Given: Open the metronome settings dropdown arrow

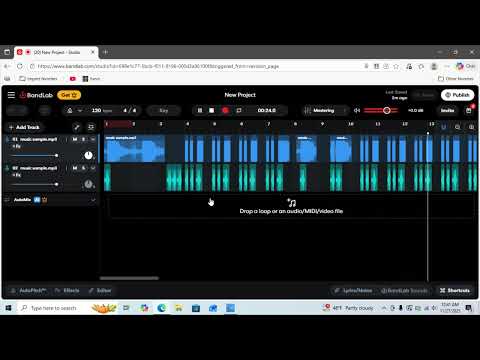Looking at the screenshot, I should click(80, 110).
